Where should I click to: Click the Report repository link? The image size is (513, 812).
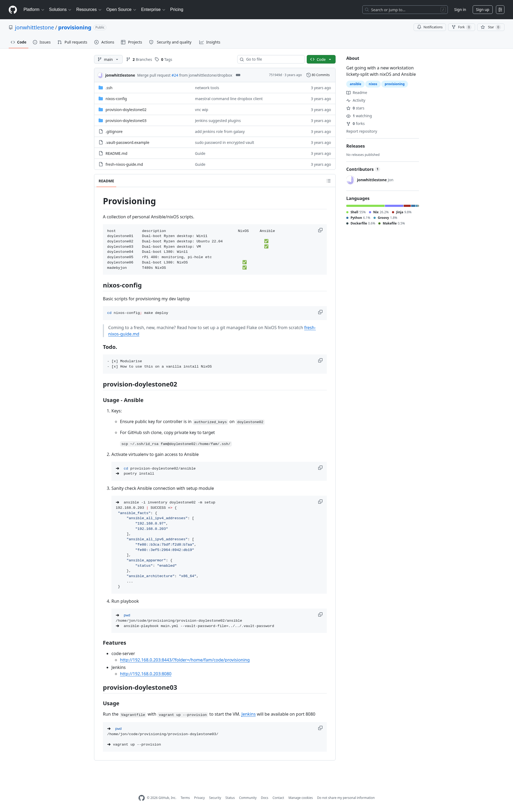pyautogui.click(x=362, y=132)
